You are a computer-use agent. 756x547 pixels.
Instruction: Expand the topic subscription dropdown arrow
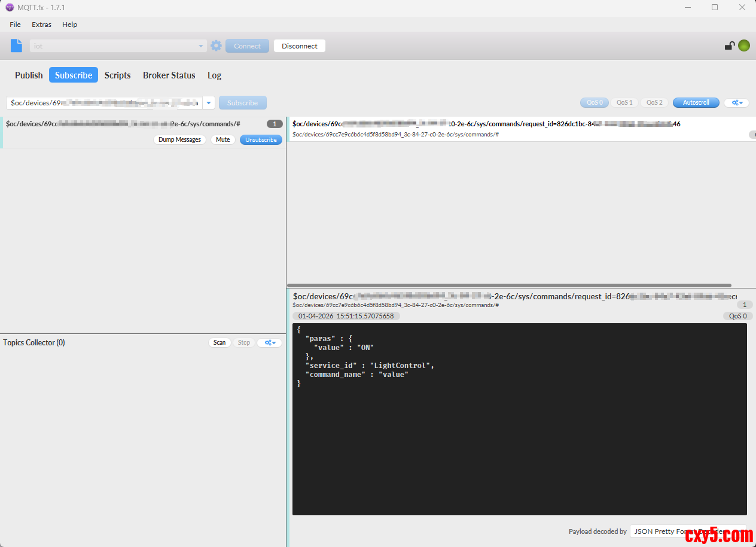click(209, 103)
